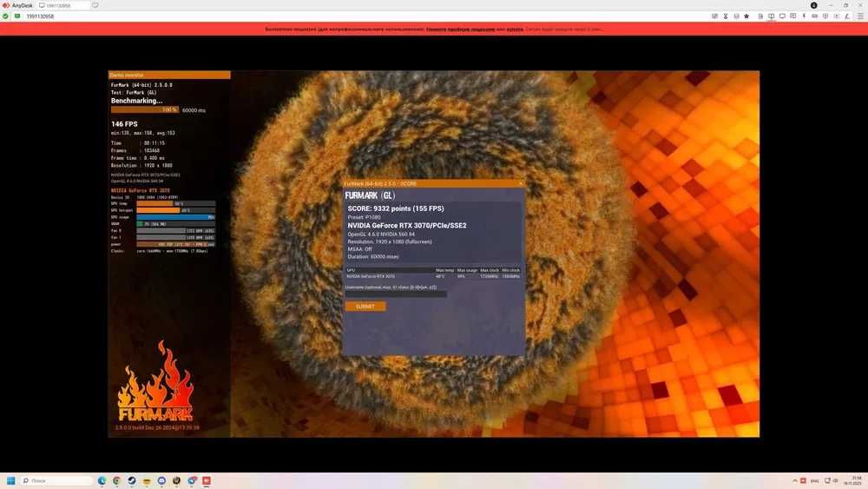Click the MSAA: Off line in dialog
The image size is (868, 489).
pyautogui.click(x=360, y=249)
